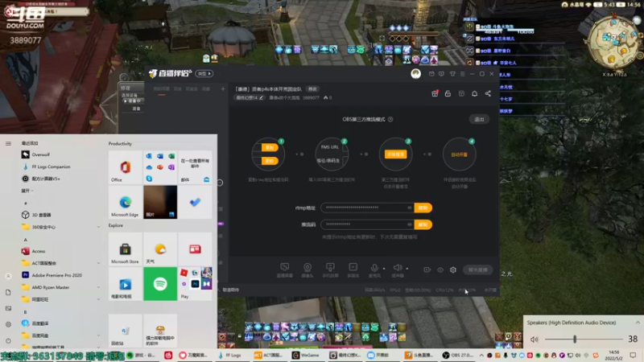The image size is (644, 362).
Task: Adjust the Speakers volume slider
Action: point(583,339)
